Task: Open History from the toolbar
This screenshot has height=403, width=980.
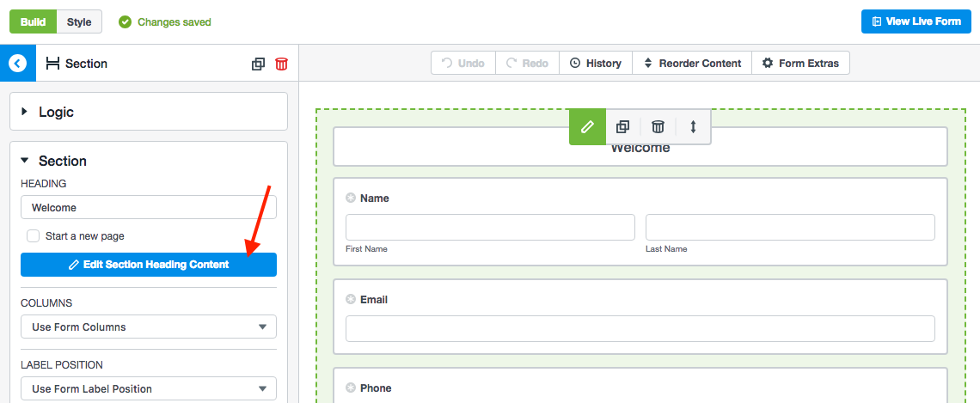Action: click(595, 64)
